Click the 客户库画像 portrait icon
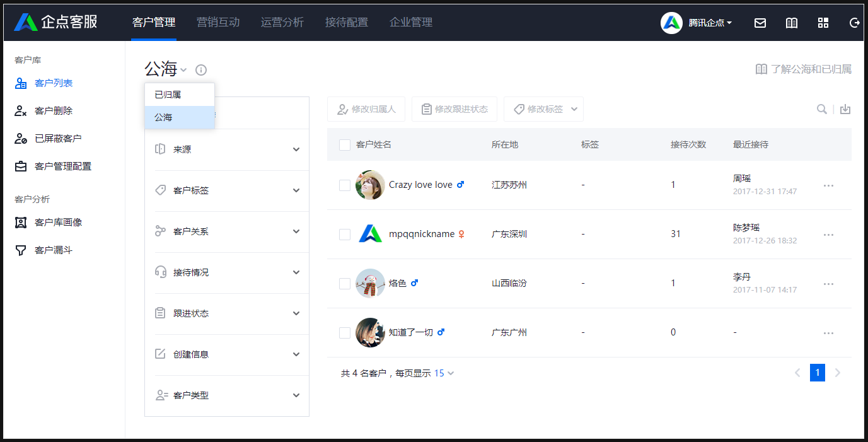This screenshot has width=868, height=442. coord(21,223)
